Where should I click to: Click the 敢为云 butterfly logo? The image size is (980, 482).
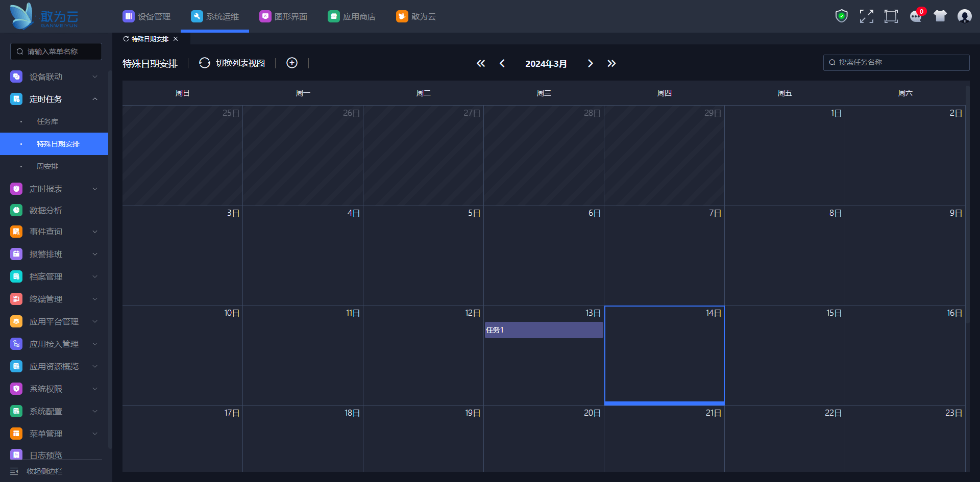(22, 16)
